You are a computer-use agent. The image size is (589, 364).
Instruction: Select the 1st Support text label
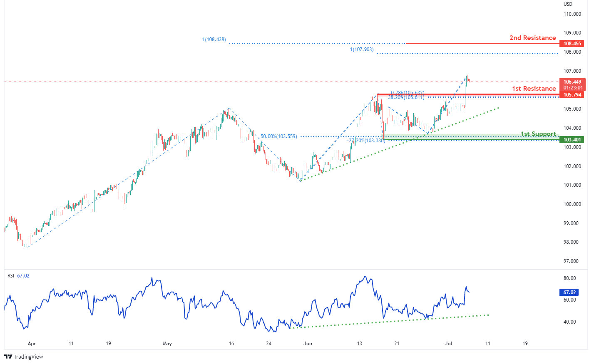[538, 134]
